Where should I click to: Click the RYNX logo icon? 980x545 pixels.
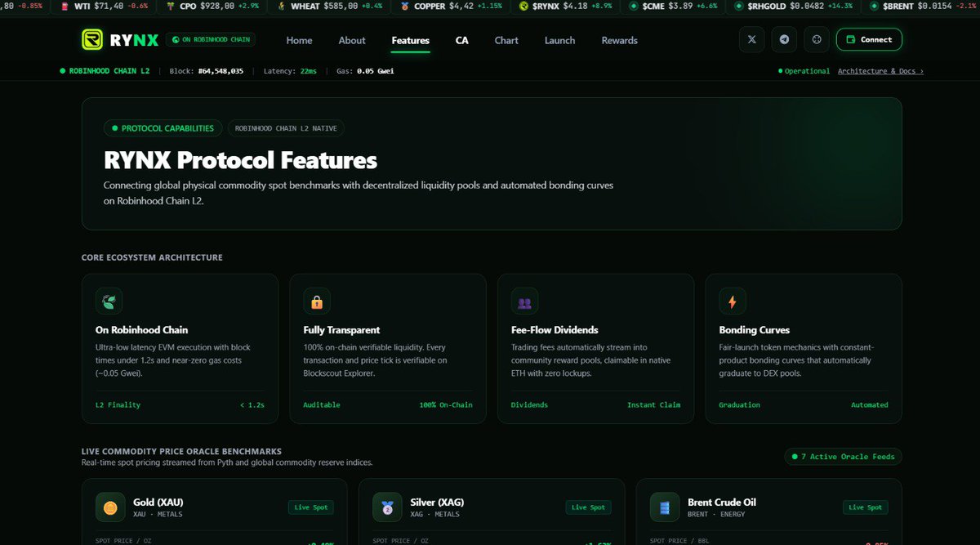click(x=93, y=39)
